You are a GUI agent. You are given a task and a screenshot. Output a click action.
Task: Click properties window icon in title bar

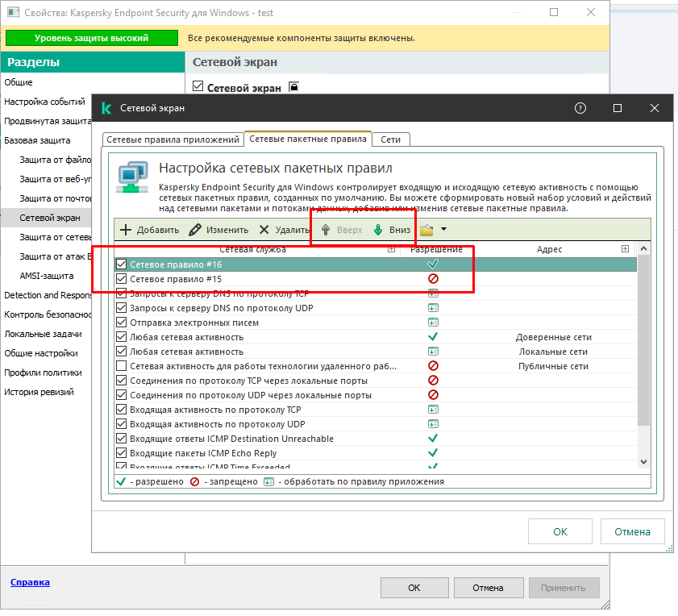[x=14, y=12]
